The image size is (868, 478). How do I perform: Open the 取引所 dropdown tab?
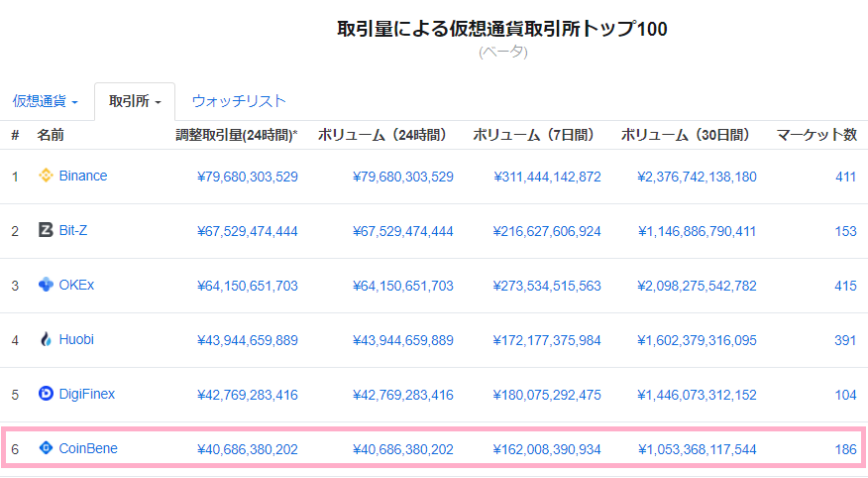[135, 101]
